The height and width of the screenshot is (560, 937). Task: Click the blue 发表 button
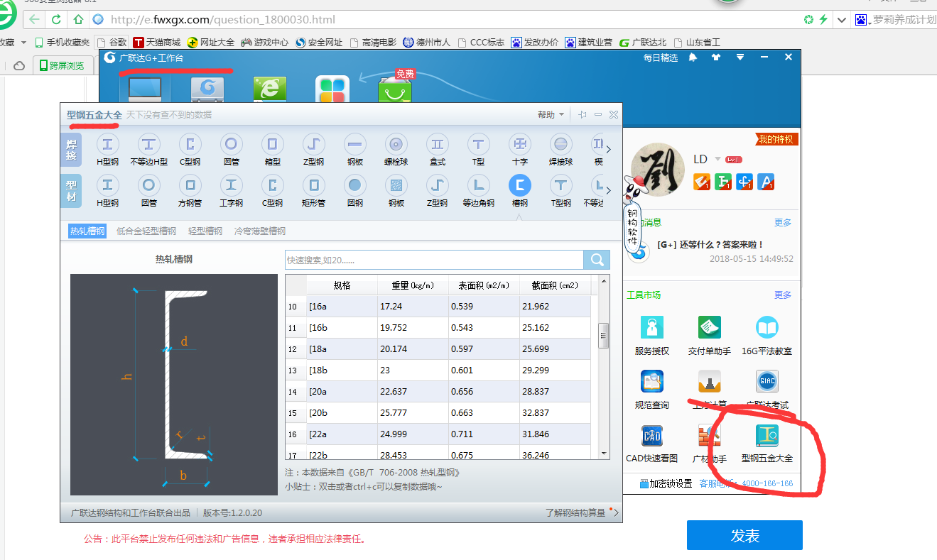click(x=744, y=535)
